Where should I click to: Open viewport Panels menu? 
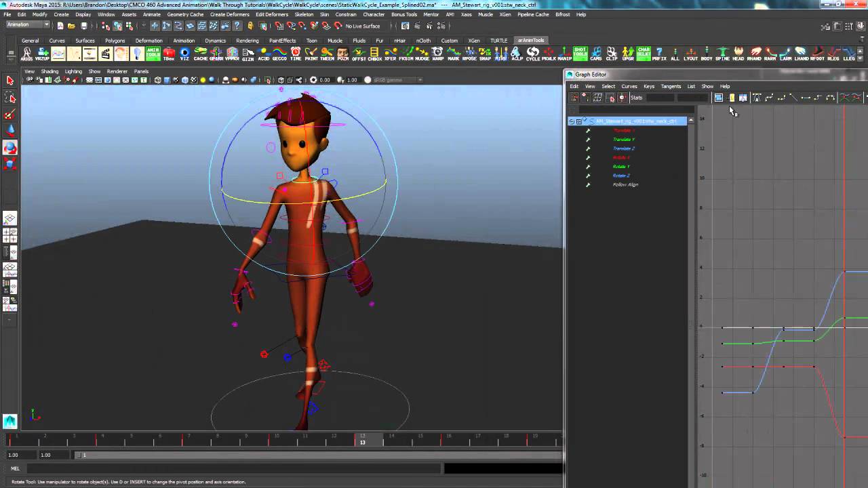click(x=141, y=71)
